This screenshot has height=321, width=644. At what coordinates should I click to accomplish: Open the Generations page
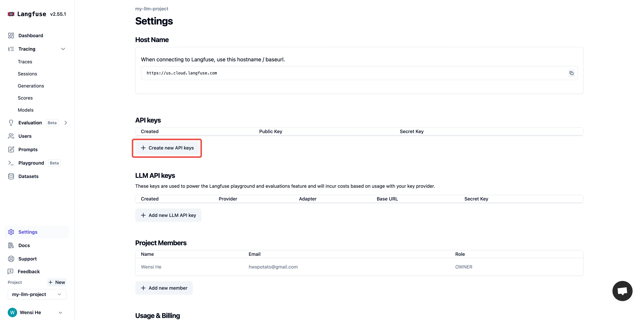coord(31,86)
